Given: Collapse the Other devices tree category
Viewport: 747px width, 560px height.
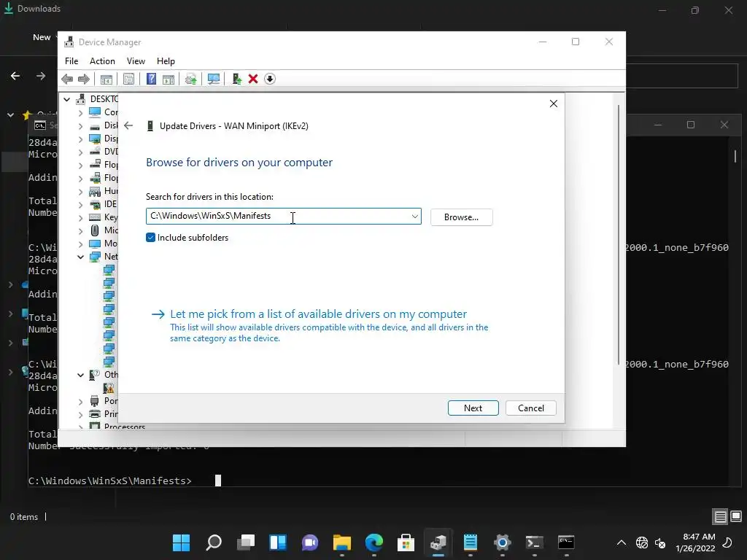Looking at the screenshot, I should click(x=80, y=376).
